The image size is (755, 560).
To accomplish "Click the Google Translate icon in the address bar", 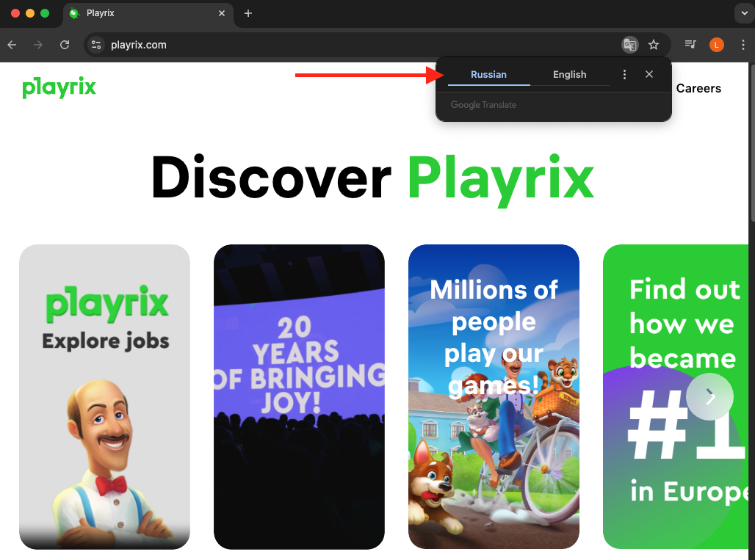I will [630, 45].
